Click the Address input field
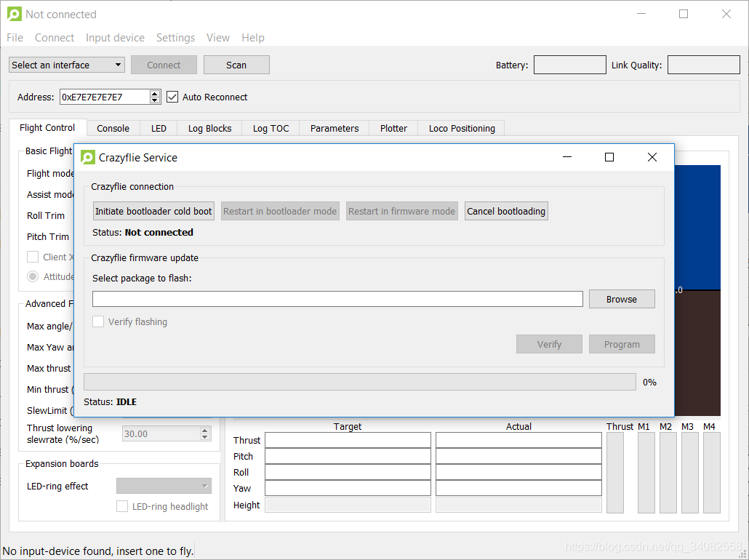The image size is (749, 560). pyautogui.click(x=105, y=97)
